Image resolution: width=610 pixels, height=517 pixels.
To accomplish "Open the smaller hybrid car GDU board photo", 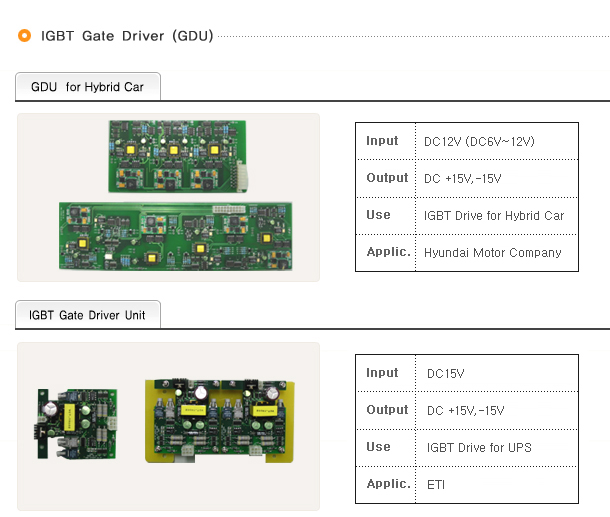I will click(178, 156).
